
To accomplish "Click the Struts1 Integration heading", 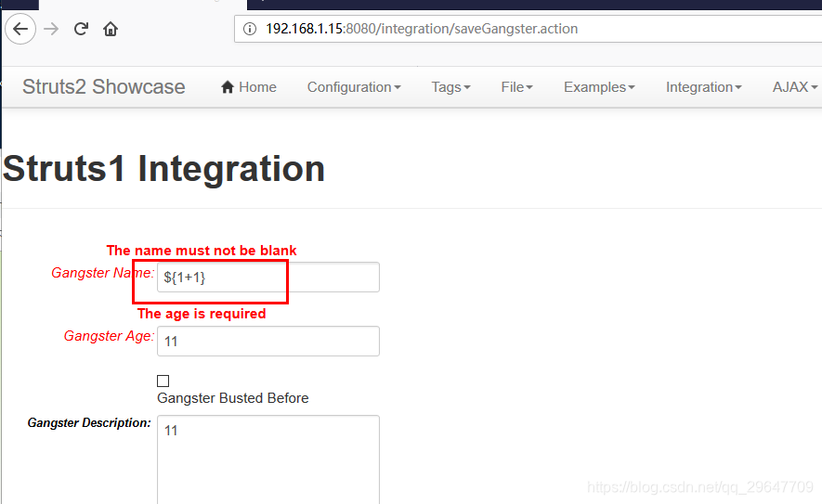I will (x=163, y=169).
